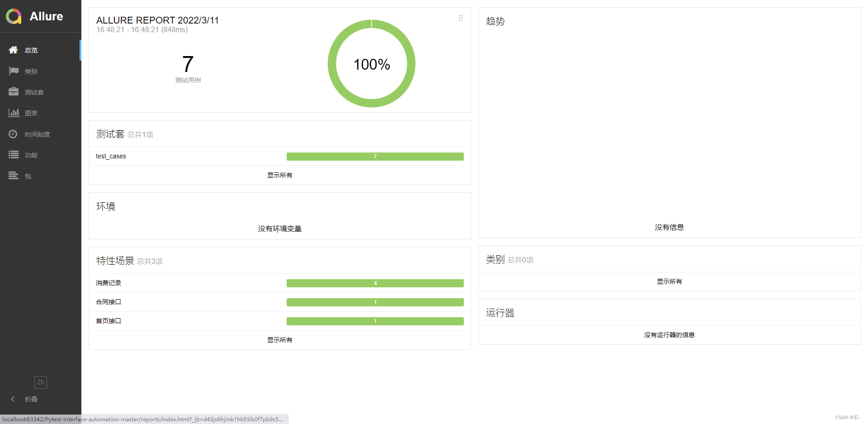This screenshot has height=424, width=868.
Task: Click the 没有信息 message in trend widget
Action: point(670,228)
